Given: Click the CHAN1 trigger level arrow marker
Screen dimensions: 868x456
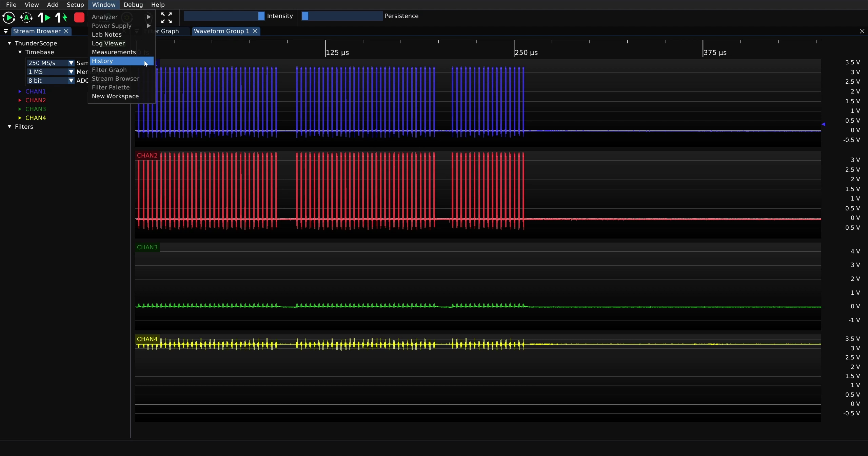Looking at the screenshot, I should [823, 124].
